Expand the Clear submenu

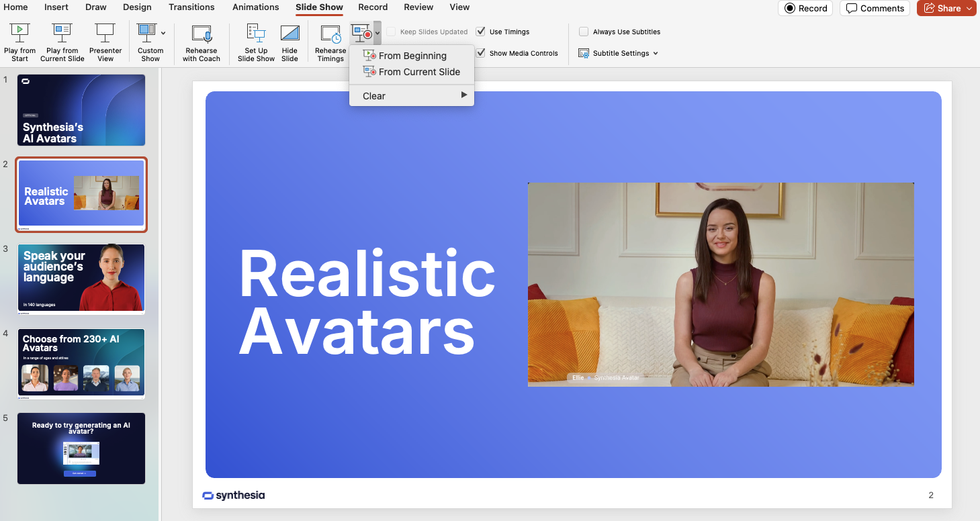(412, 96)
